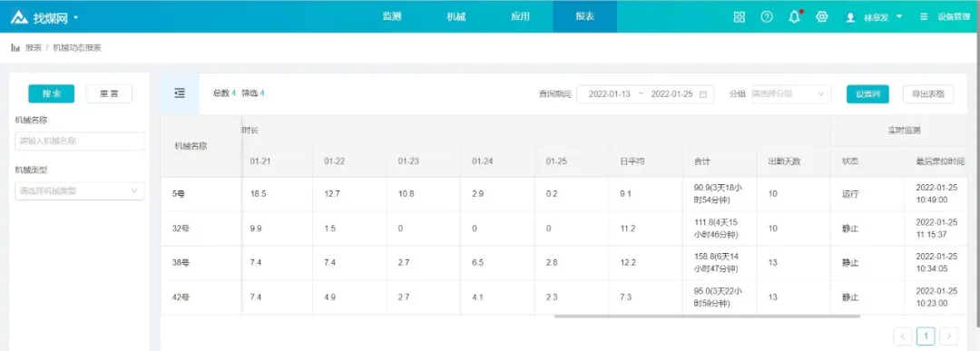Image resolution: width=980 pixels, height=351 pixels.
Task: Open the 应用 tab
Action: click(520, 17)
